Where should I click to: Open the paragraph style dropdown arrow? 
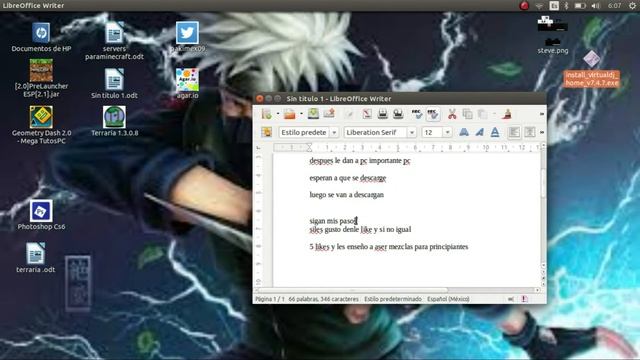[334, 132]
